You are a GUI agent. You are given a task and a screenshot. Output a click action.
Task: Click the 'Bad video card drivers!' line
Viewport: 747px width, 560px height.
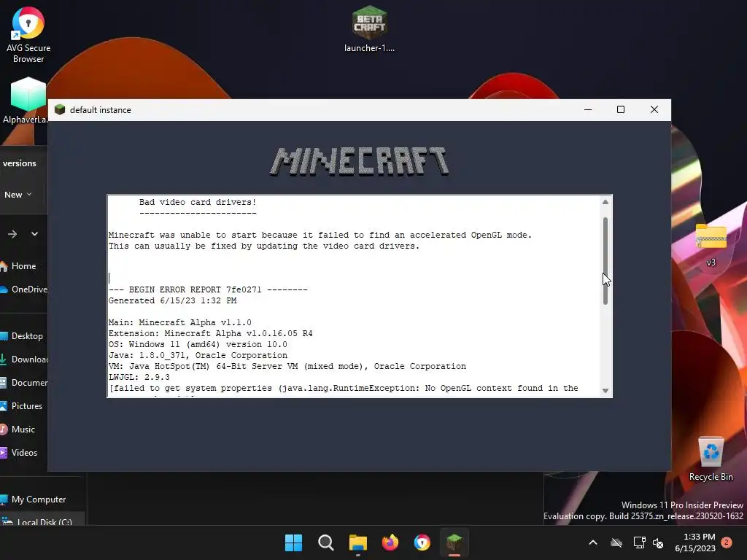click(x=198, y=202)
